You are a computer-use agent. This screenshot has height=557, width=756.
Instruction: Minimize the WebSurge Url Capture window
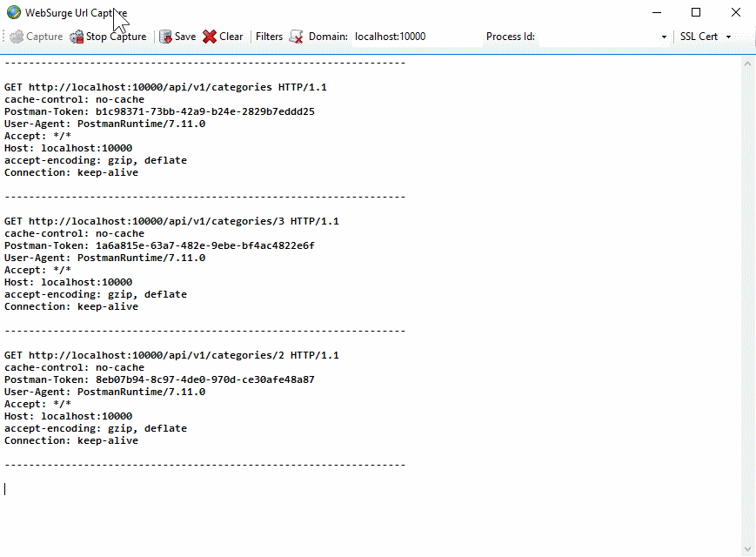(657, 12)
